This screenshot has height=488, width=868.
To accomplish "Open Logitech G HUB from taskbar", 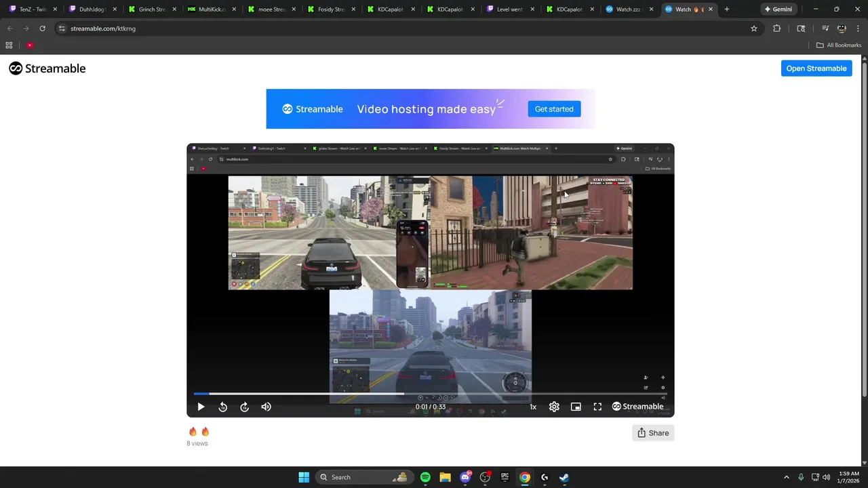I will [544, 477].
